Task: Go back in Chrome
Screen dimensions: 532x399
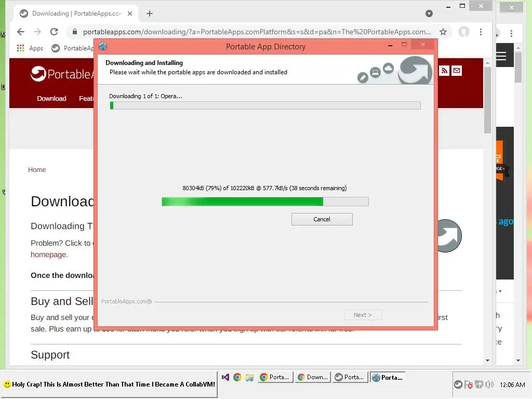Action: coord(21,32)
